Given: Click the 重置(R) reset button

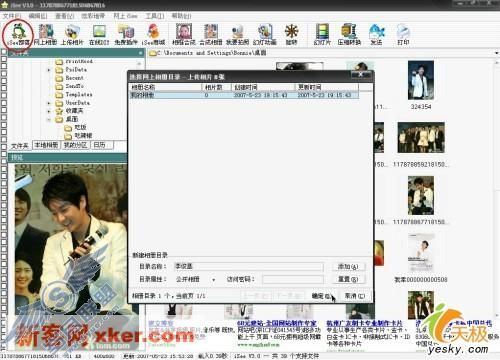Looking at the screenshot, I should point(348,279).
